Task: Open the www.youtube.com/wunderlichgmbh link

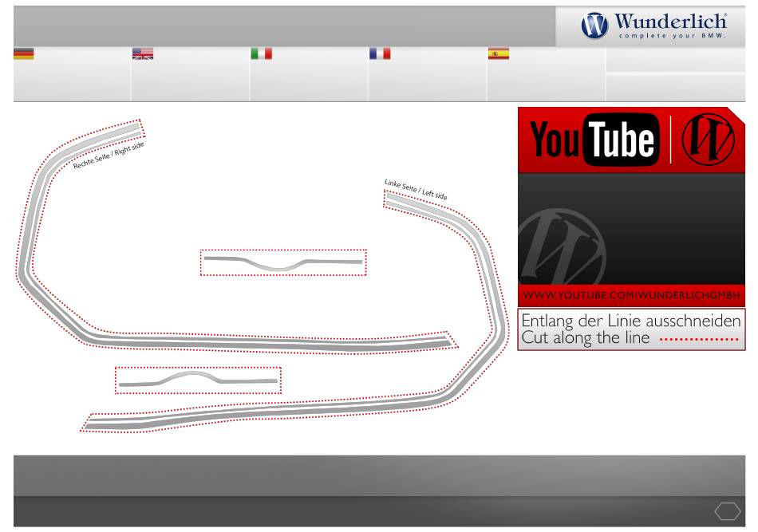Action: click(631, 295)
